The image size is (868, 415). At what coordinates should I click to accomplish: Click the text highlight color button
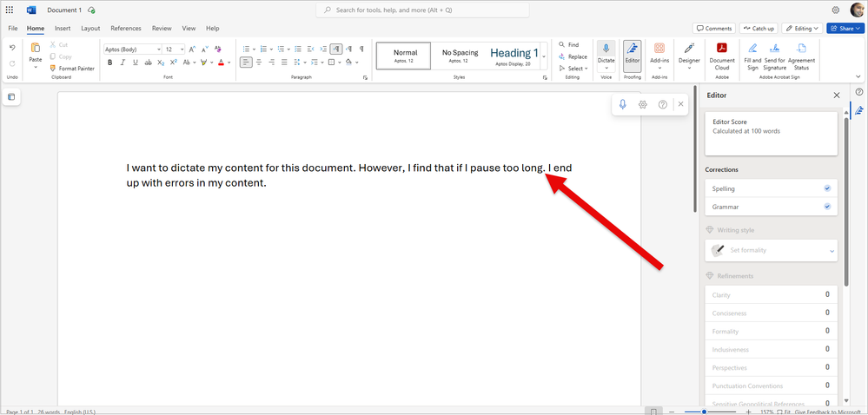point(203,63)
